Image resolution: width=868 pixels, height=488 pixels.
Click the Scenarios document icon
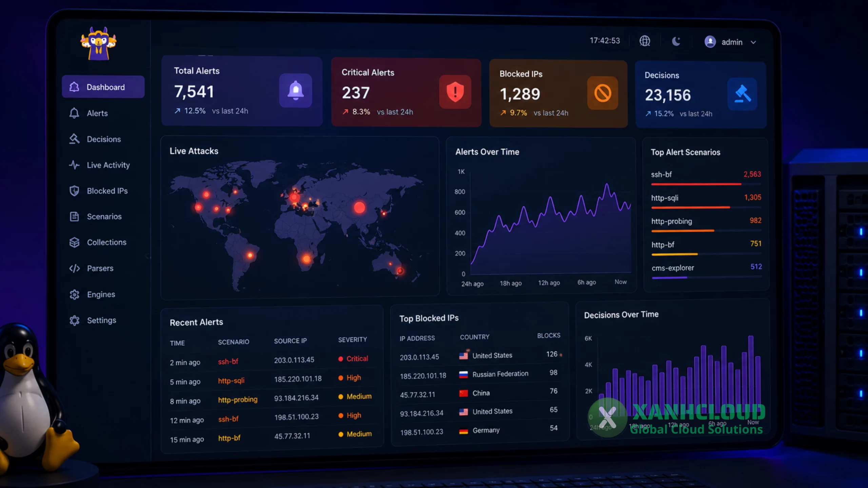click(x=74, y=217)
